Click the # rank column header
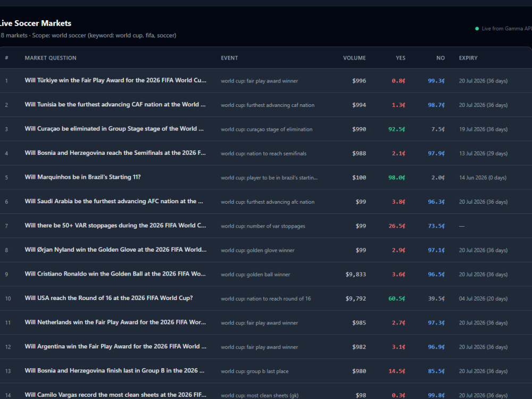 pos(6,58)
